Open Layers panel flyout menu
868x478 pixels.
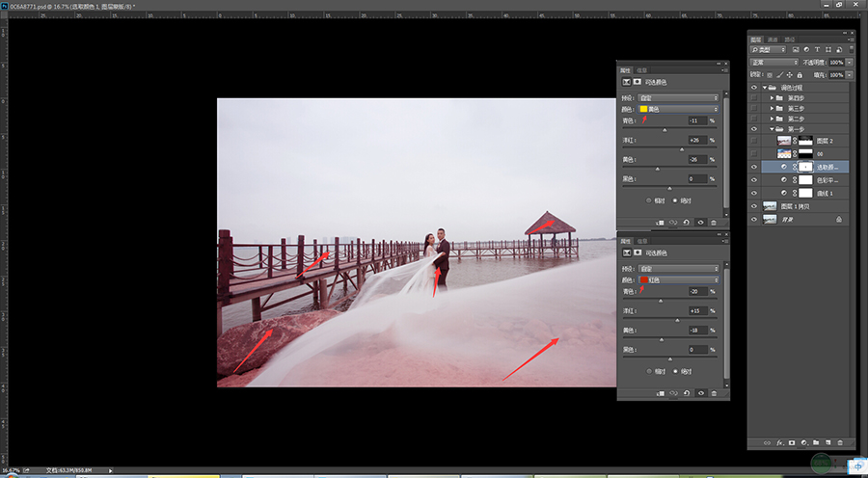coord(851,40)
